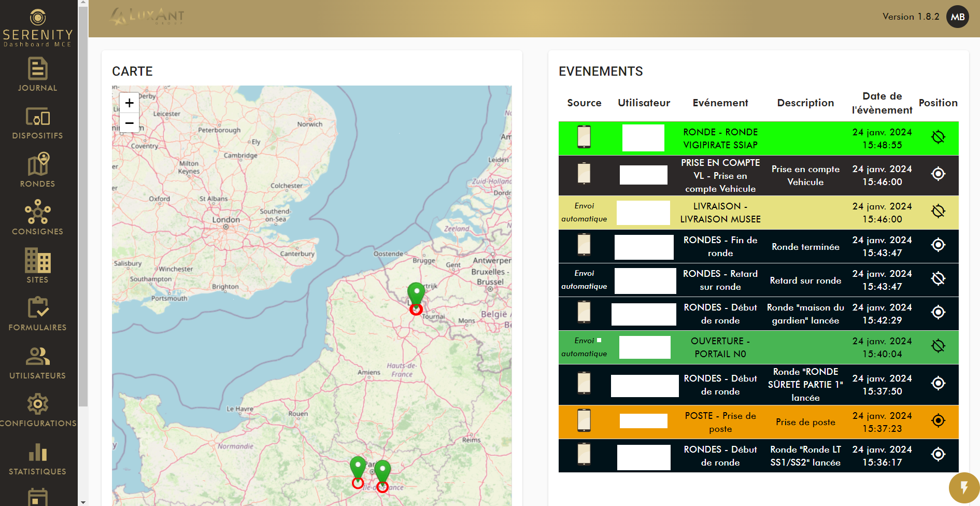Open Configurations gear settings
980x506 pixels.
(37, 410)
